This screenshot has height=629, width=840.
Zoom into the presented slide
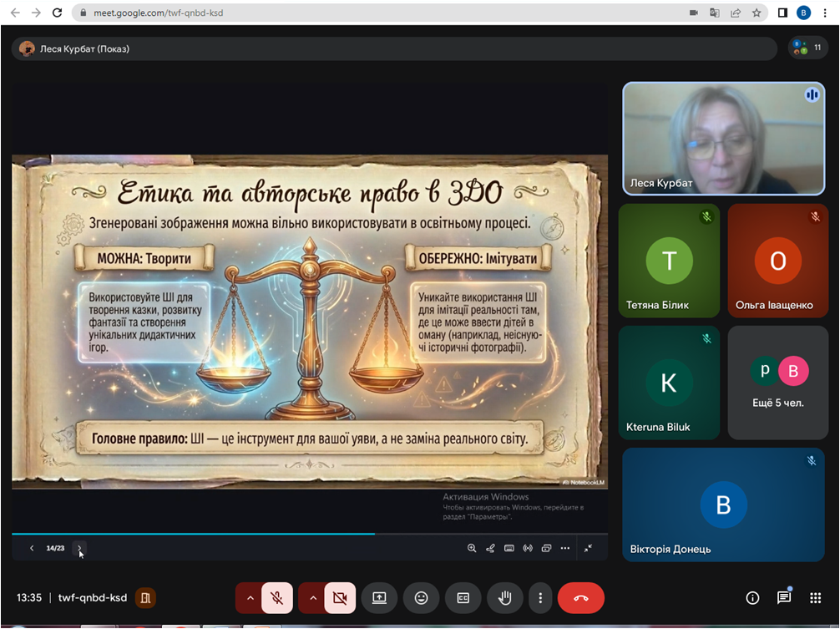(x=472, y=549)
